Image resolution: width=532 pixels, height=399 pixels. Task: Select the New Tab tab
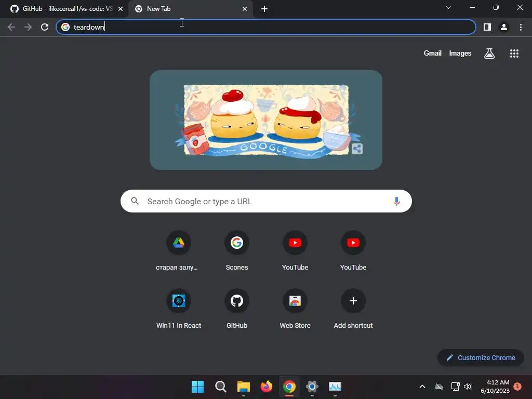[x=190, y=9]
